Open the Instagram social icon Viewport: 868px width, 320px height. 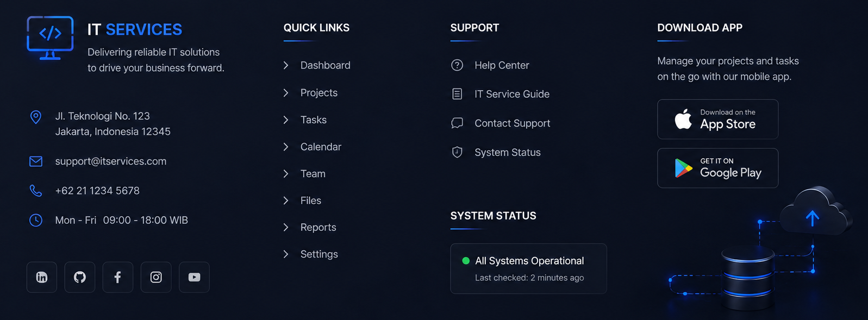pos(156,277)
